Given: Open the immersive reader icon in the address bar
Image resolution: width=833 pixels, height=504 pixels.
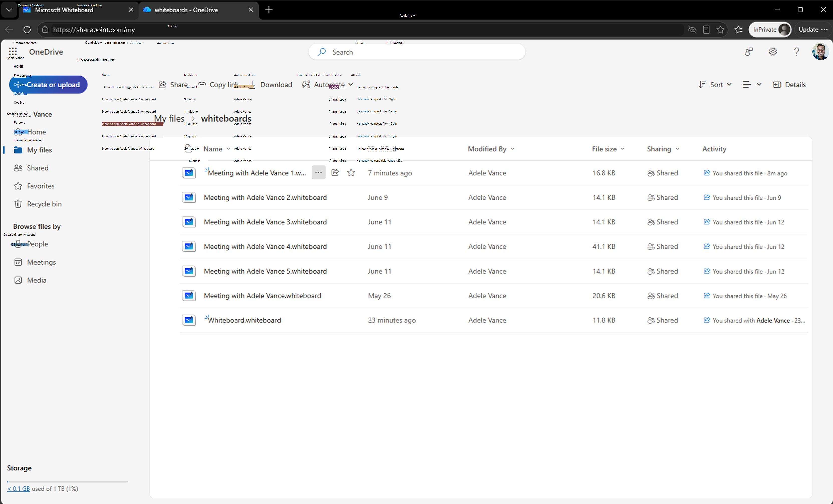Looking at the screenshot, I should click(x=706, y=29).
